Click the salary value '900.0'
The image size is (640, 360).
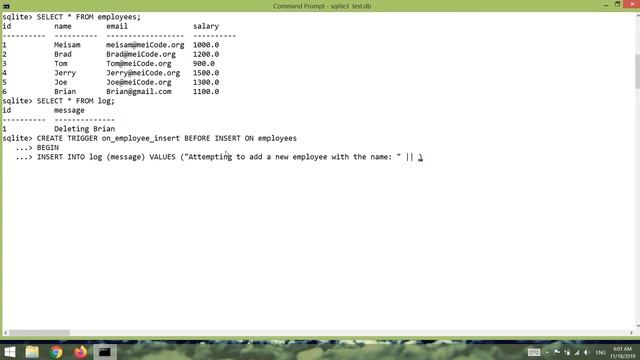[204, 64]
